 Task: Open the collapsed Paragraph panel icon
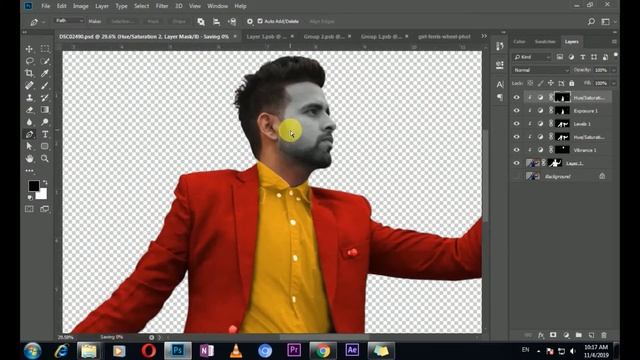click(500, 97)
